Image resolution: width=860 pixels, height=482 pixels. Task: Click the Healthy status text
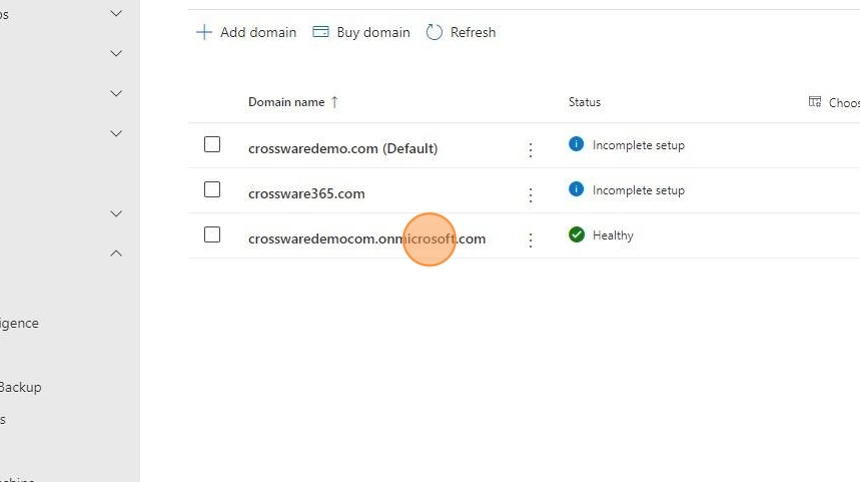click(613, 236)
